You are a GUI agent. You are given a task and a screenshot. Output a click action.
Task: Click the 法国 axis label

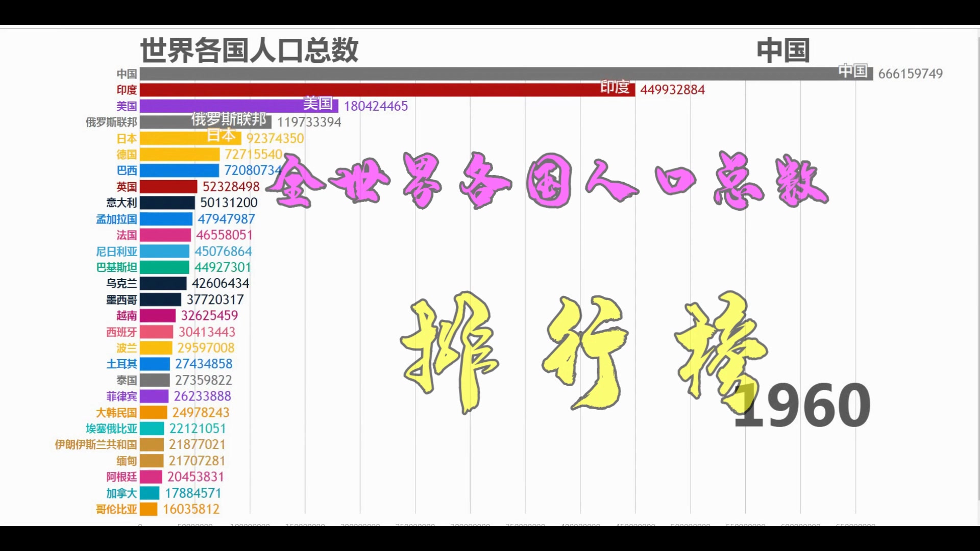click(127, 235)
